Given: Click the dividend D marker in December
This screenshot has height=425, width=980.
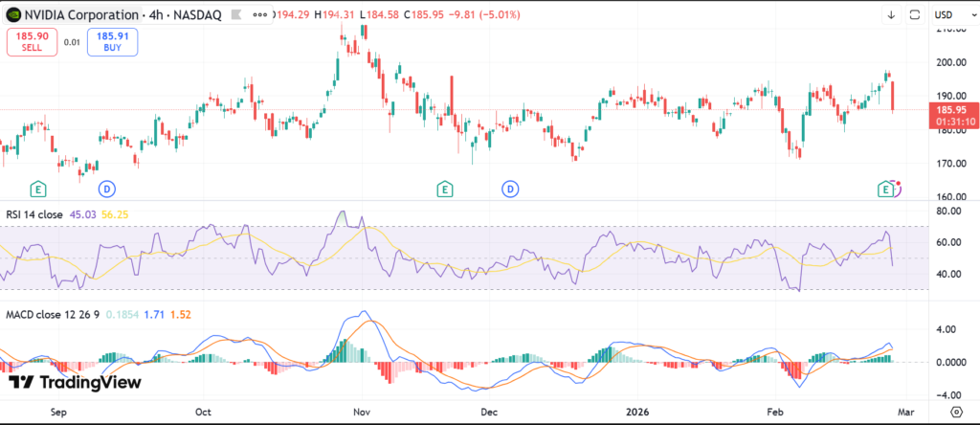Looking at the screenshot, I should (510, 189).
